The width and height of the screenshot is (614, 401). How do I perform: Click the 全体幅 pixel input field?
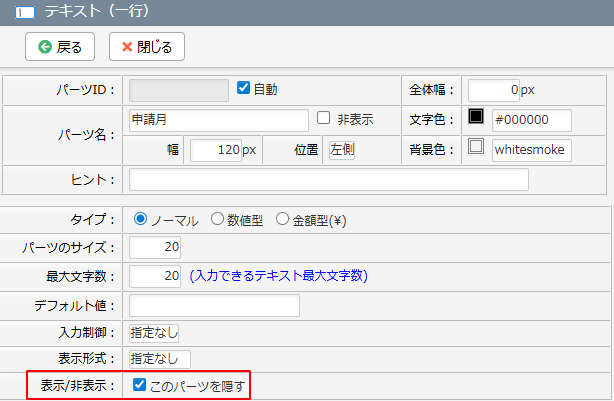(494, 90)
